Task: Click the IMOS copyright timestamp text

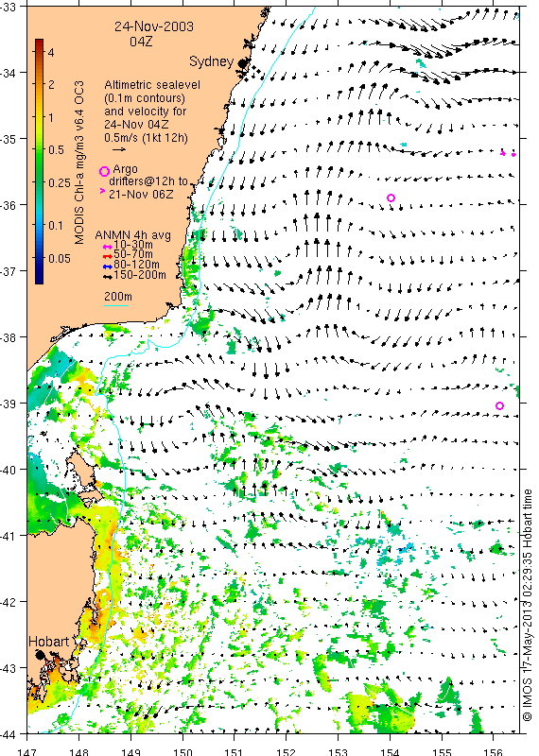Action: point(527,605)
